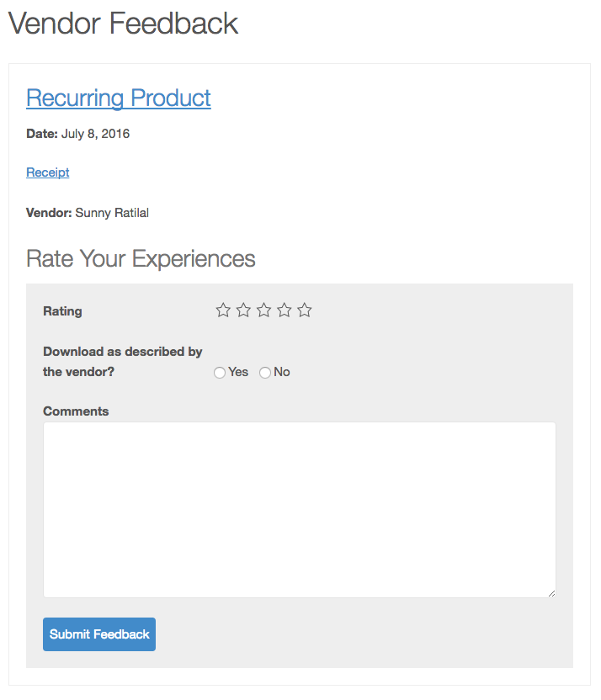
Task: Click the Comments field label
Action: [76, 411]
